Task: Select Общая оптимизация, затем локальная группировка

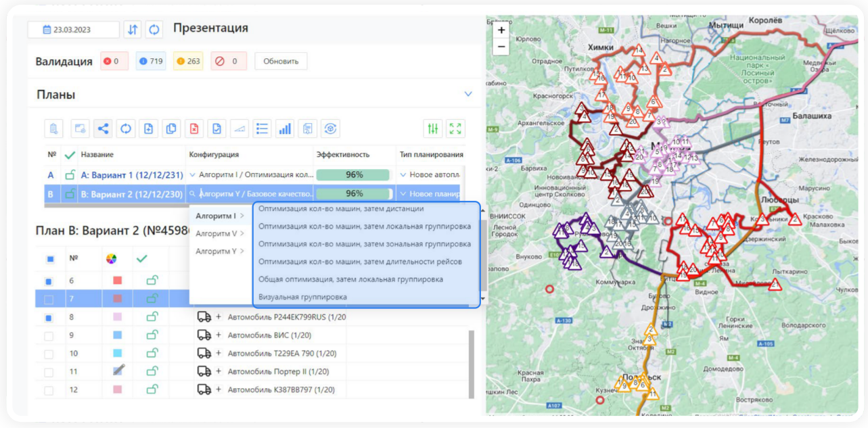Action: [x=350, y=279]
